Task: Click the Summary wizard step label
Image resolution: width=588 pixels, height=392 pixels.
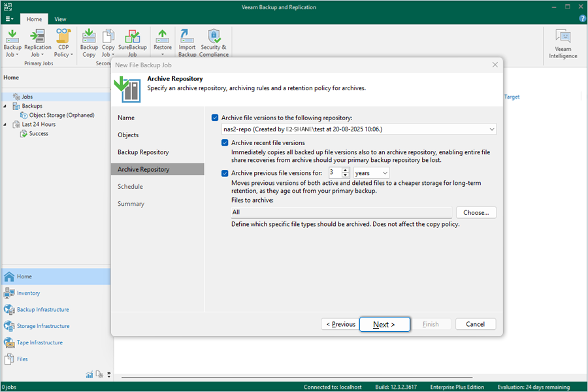Action: [131, 204]
